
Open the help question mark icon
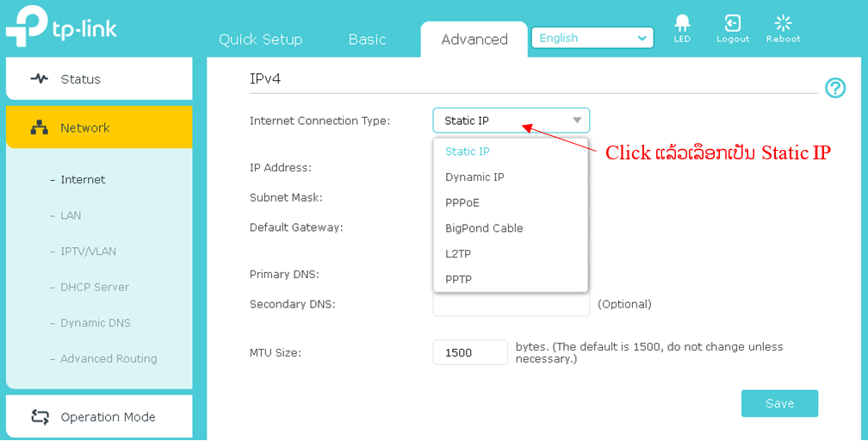tap(834, 88)
